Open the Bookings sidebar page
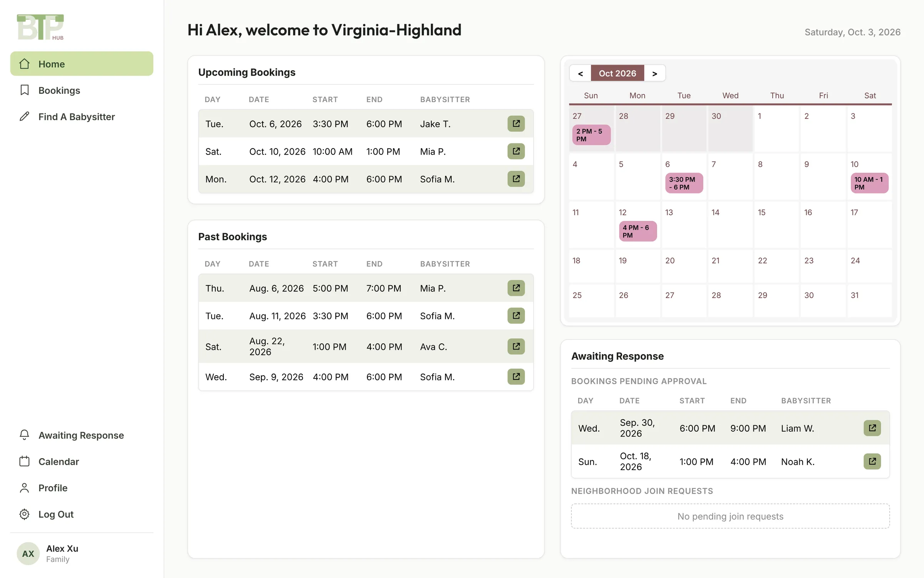The height and width of the screenshot is (578, 924). tap(82, 90)
